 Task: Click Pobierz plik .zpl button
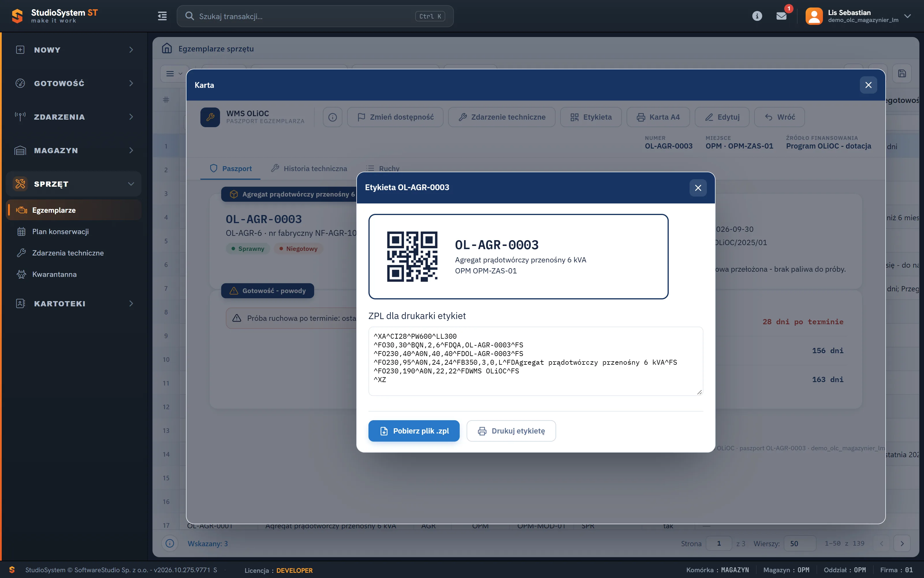[x=414, y=431]
